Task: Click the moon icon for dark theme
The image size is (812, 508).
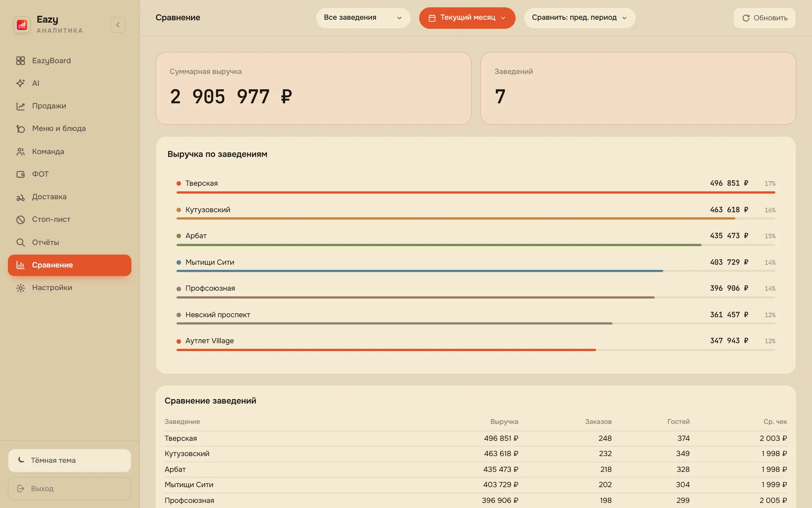Action: tap(21, 460)
